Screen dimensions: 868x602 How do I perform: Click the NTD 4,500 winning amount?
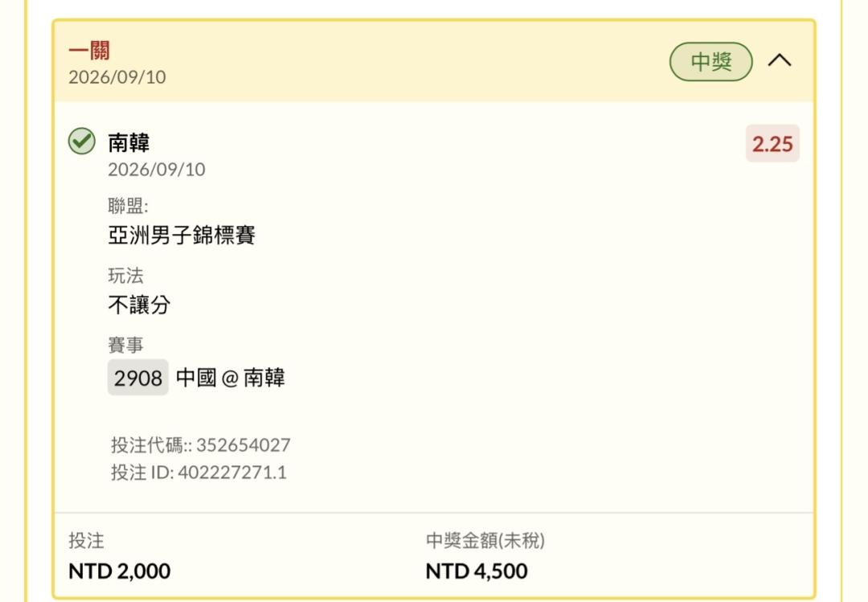tap(477, 571)
